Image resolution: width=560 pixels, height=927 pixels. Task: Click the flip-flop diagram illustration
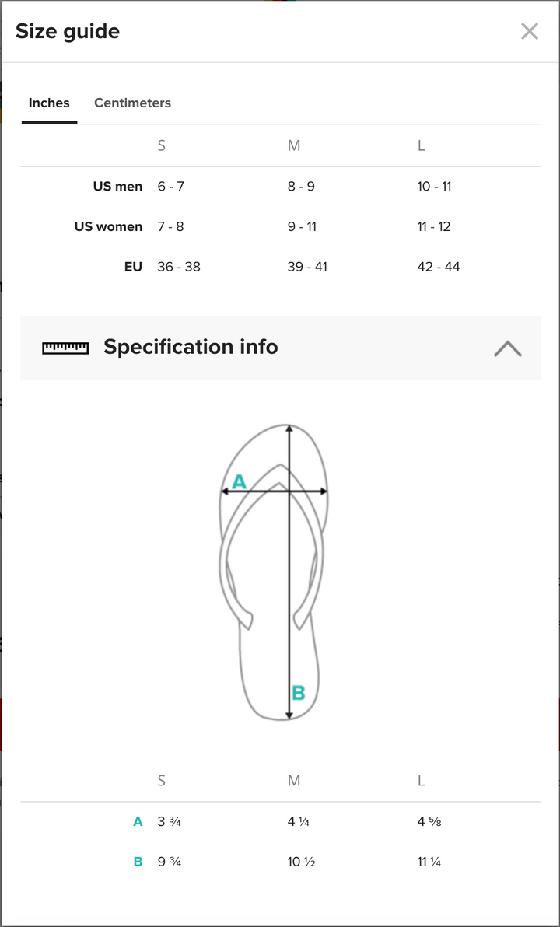click(272, 607)
